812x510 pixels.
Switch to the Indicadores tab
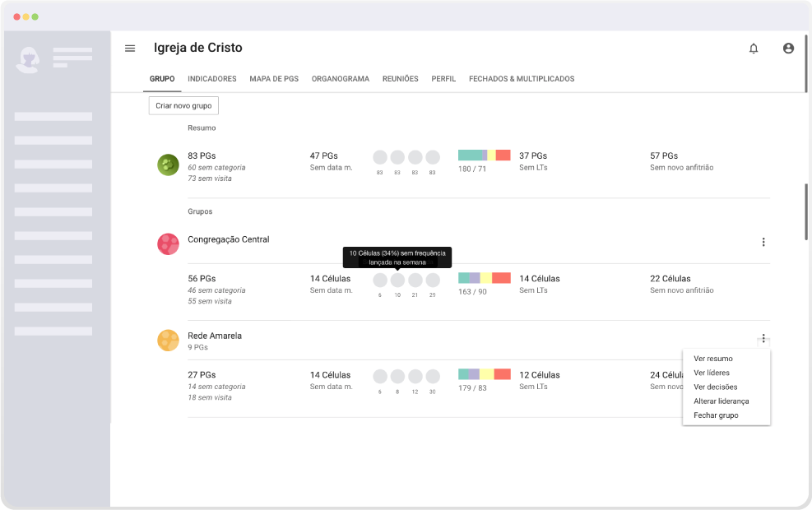click(211, 79)
